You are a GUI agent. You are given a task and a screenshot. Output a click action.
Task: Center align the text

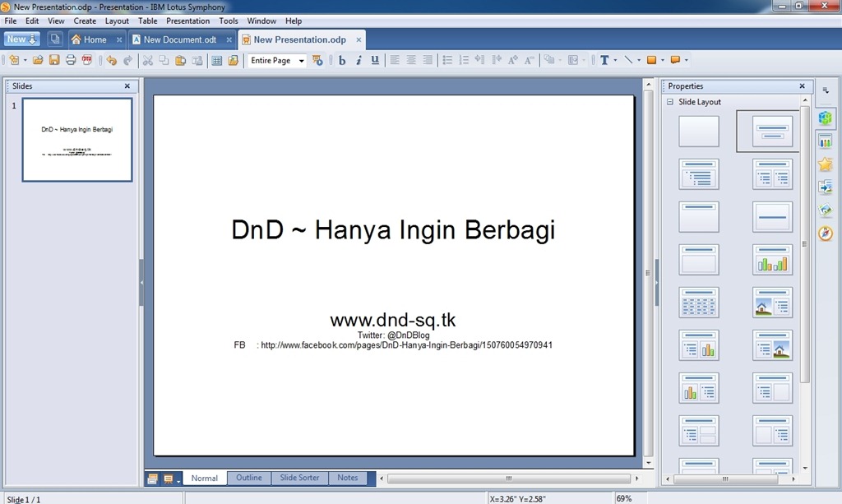tap(411, 60)
